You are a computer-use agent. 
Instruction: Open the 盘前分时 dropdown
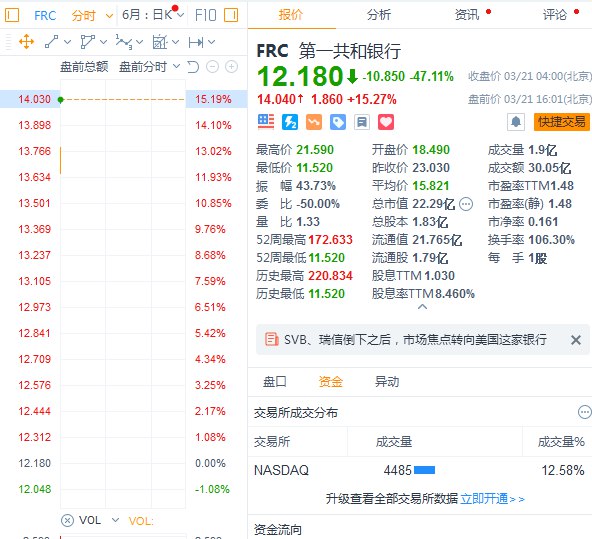coord(149,67)
